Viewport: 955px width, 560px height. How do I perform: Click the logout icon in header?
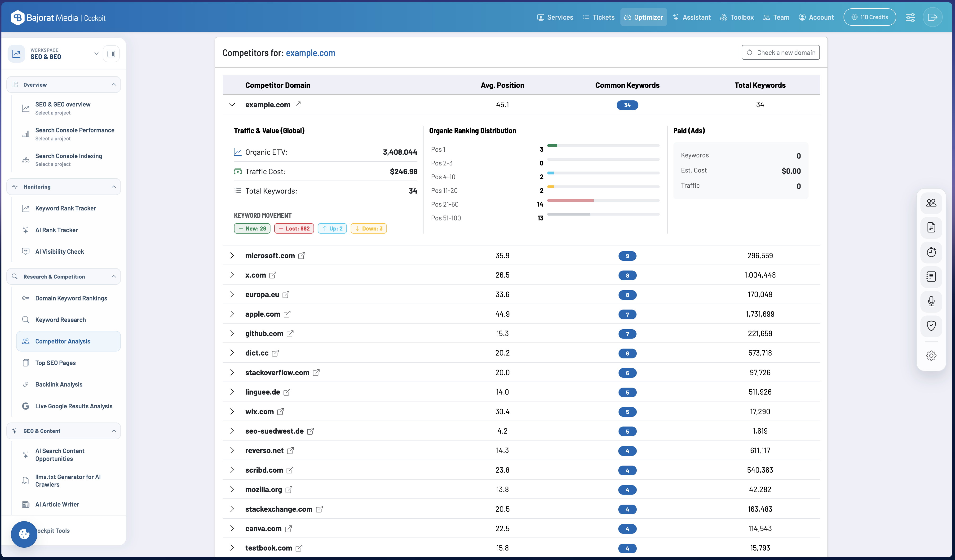pyautogui.click(x=933, y=18)
